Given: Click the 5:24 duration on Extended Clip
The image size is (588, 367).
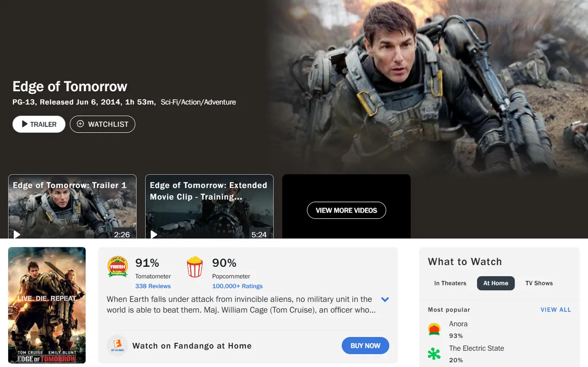Looking at the screenshot, I should point(259,235).
